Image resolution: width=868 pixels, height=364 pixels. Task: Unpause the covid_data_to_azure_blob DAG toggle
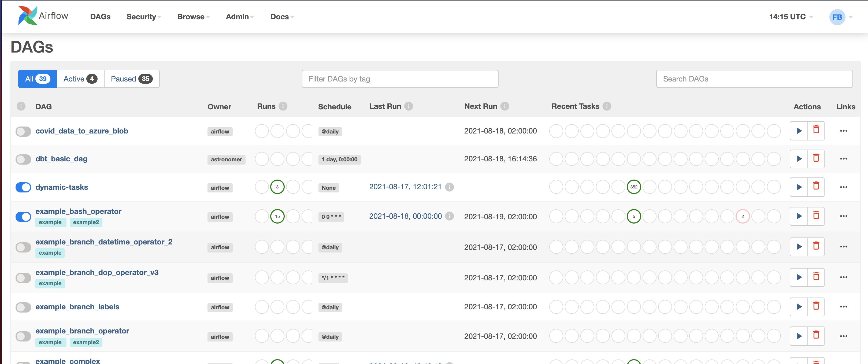(x=23, y=131)
